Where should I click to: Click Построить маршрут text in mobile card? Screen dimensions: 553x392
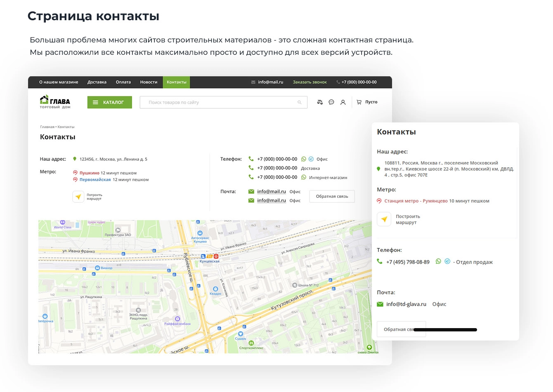408,219
